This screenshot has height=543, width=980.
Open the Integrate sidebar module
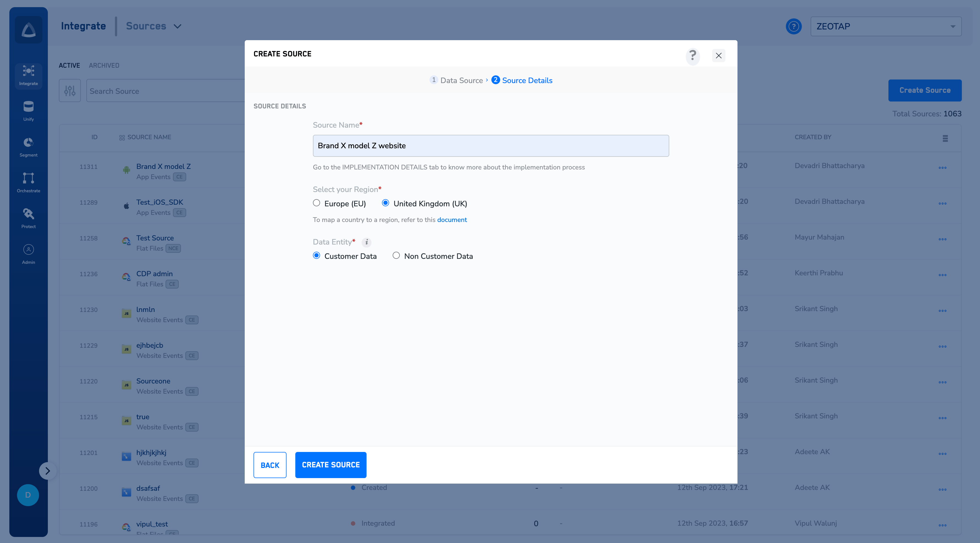click(x=29, y=76)
